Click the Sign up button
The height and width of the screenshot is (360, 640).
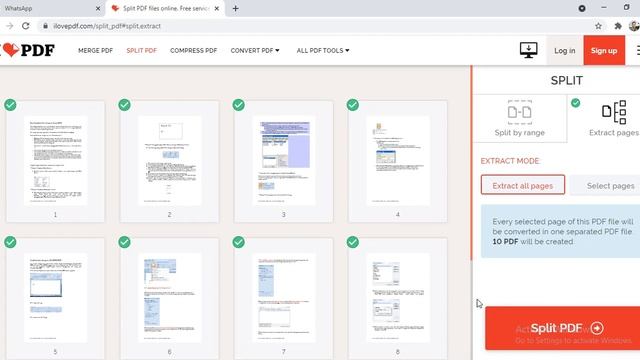click(x=604, y=51)
